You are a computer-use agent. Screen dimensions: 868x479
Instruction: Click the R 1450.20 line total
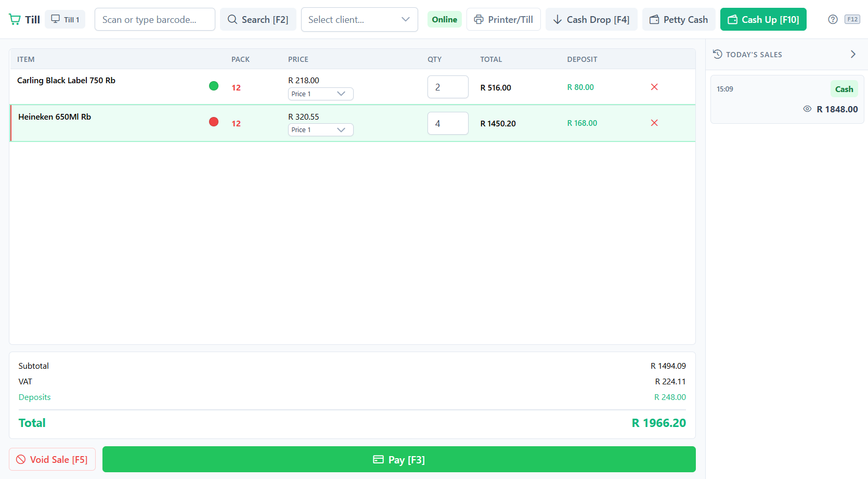point(498,124)
